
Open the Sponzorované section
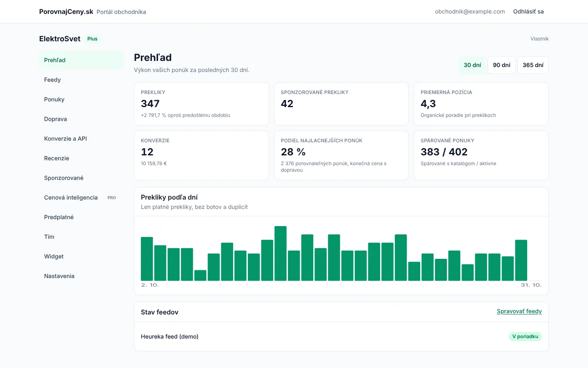coord(82,178)
